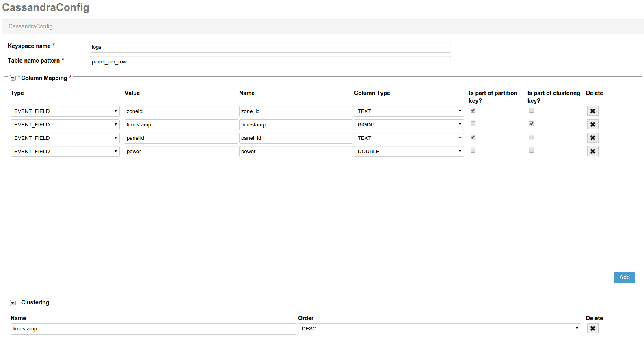Click the clustering Name field containing timestamp
The height and width of the screenshot is (339, 644).
pyautogui.click(x=153, y=328)
